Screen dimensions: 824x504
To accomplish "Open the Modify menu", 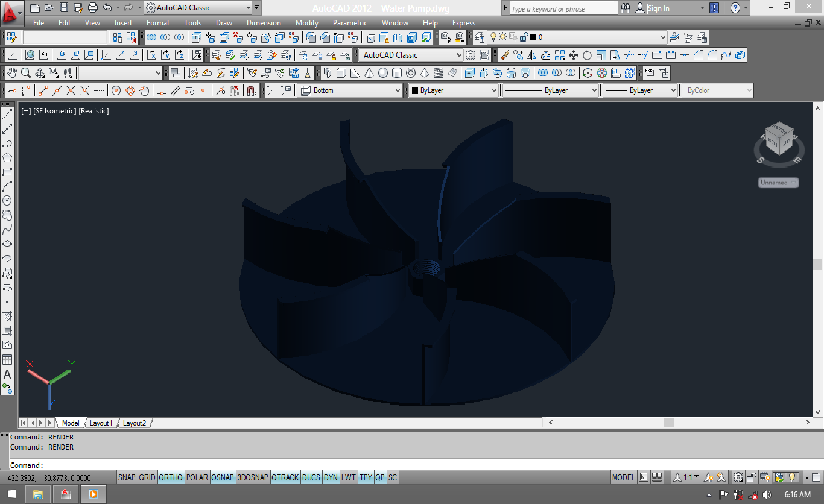I will tap(307, 23).
